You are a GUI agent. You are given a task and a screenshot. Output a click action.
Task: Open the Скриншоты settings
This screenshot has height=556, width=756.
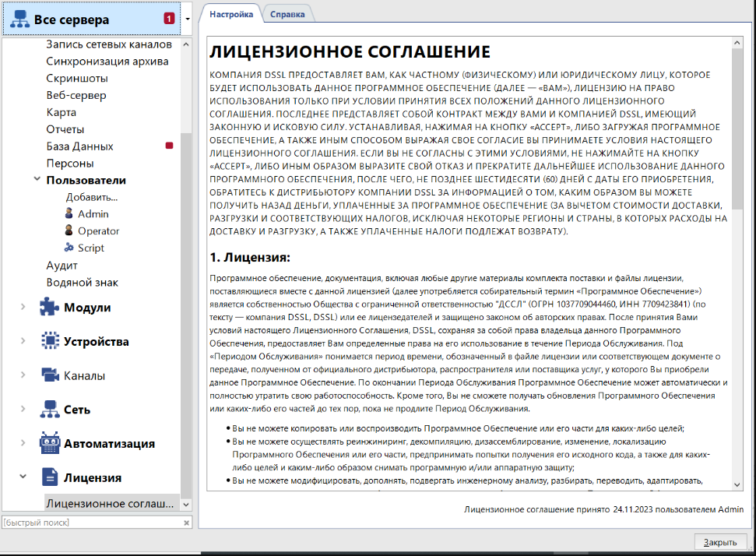pyautogui.click(x=77, y=78)
